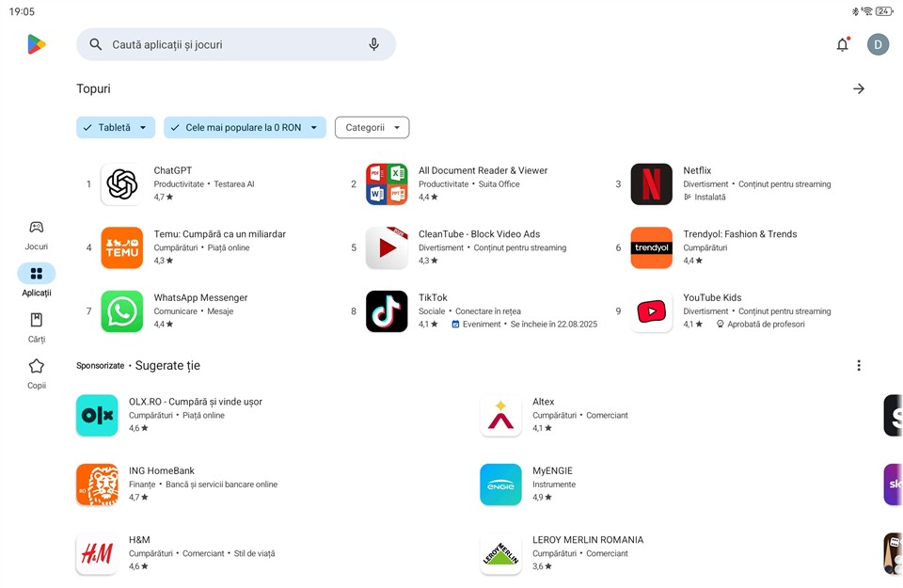Expand Topuri with the arrow
903x588 pixels.
coord(858,88)
